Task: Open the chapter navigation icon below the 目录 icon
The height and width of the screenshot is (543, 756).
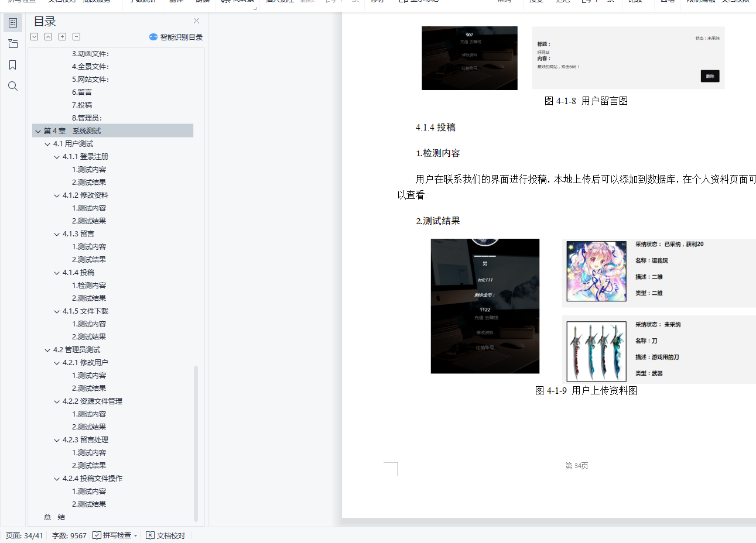Action: pos(13,44)
